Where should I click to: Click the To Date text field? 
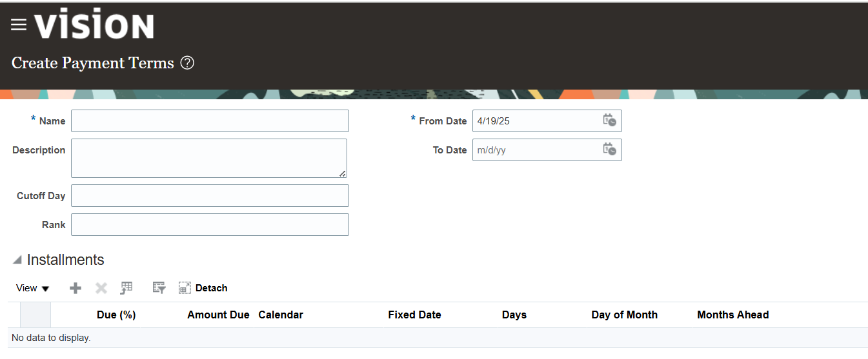click(x=536, y=150)
